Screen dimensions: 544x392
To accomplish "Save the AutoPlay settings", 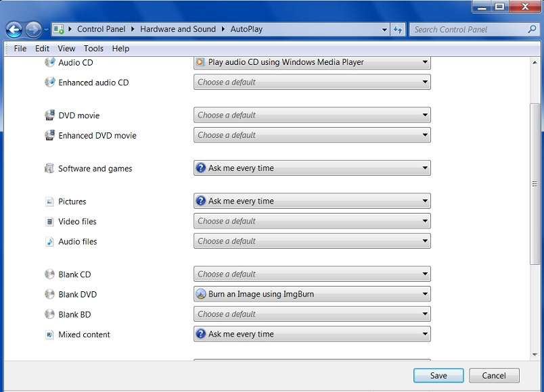I will pos(438,376).
